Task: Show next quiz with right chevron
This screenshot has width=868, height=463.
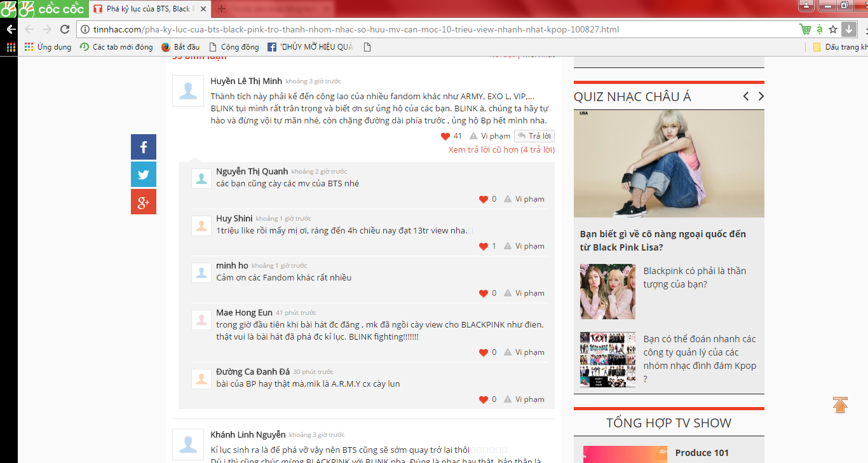Action: (761, 96)
